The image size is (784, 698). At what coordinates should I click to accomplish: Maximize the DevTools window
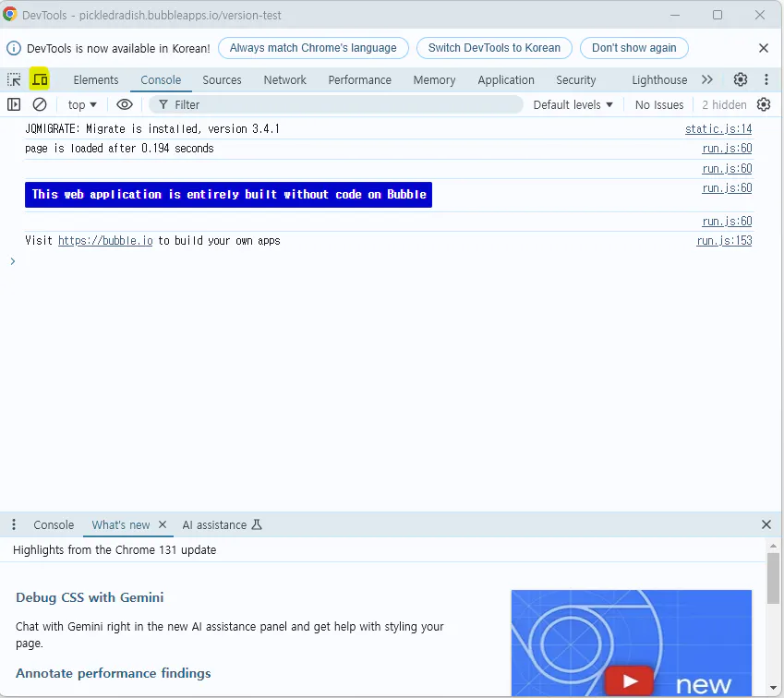[718, 15]
